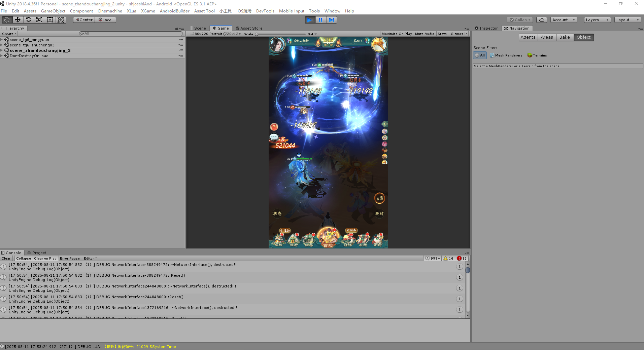Clear the Console log

(6, 258)
